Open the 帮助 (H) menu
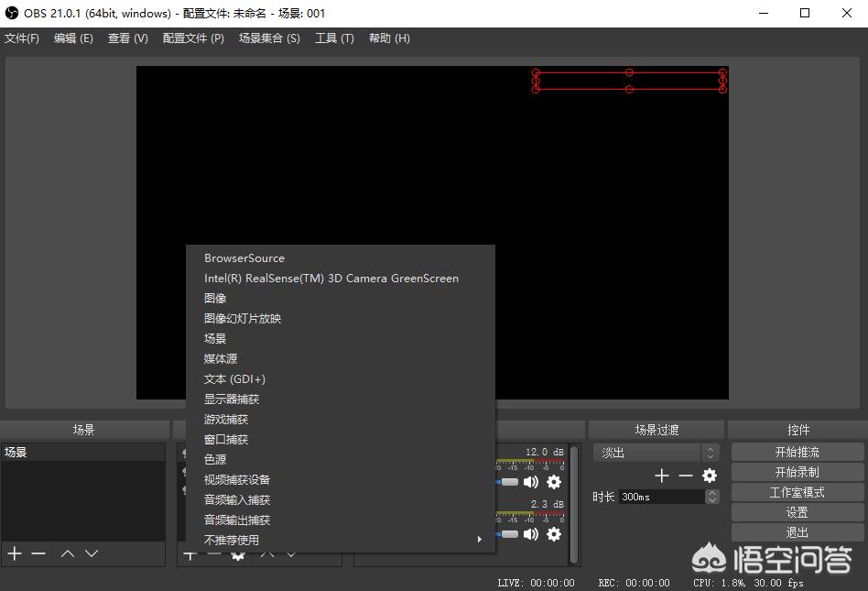This screenshot has height=591, width=868. click(389, 38)
